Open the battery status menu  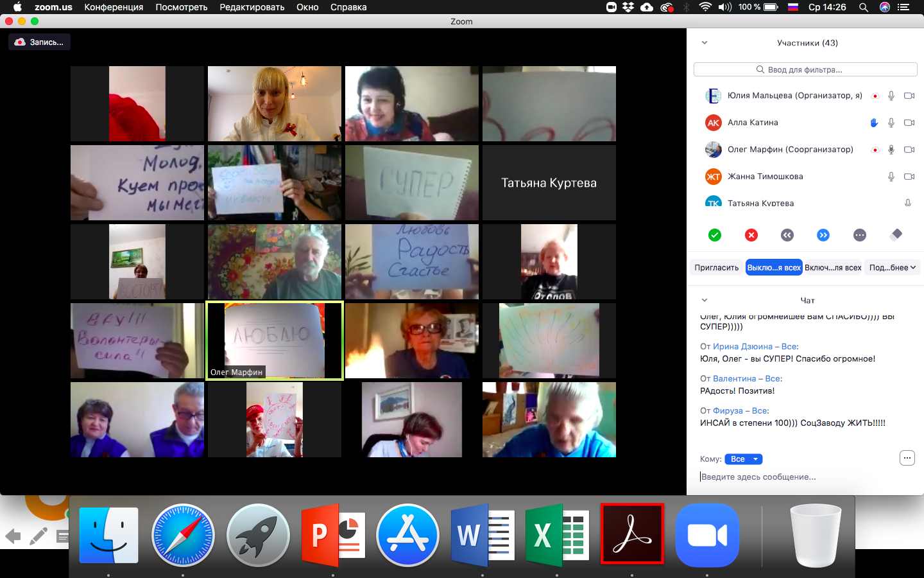[758, 7]
